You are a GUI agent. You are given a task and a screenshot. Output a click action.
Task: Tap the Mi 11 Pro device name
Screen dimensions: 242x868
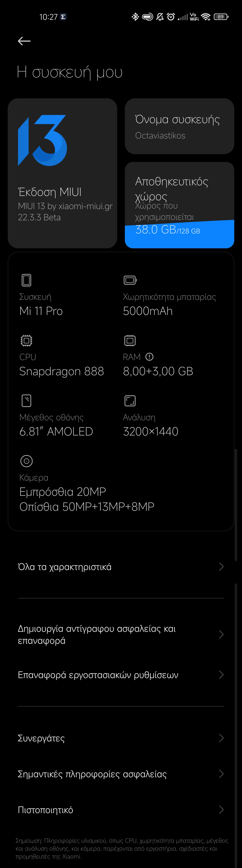tap(41, 311)
